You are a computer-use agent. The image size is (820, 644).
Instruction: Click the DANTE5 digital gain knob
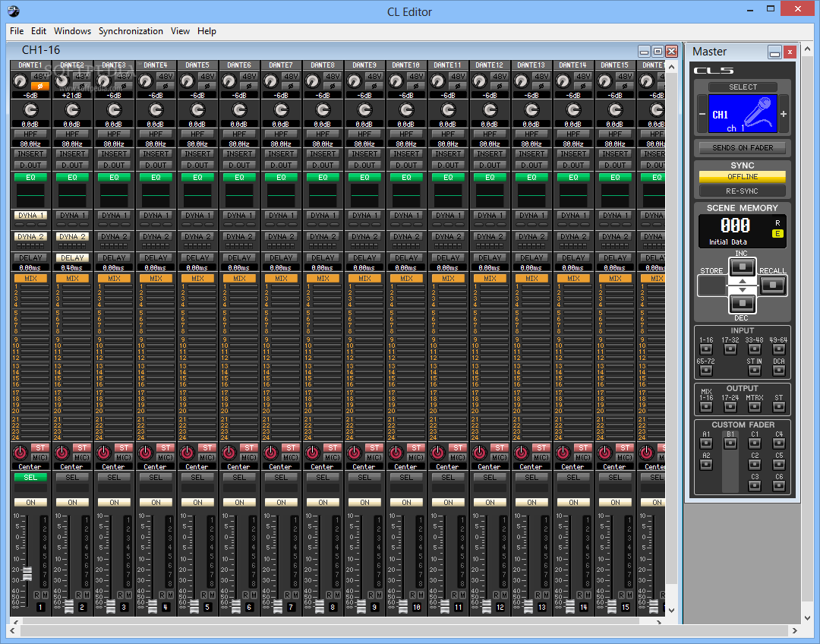[197, 110]
